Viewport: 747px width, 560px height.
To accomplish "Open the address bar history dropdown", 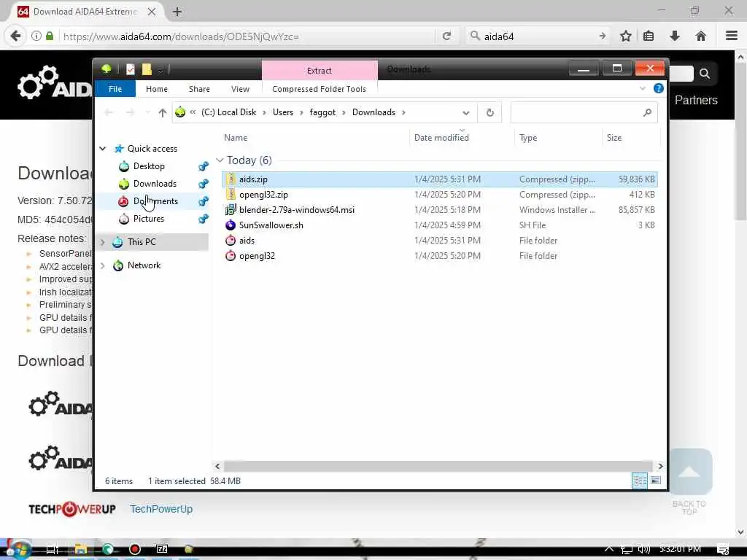I will pos(466,113).
